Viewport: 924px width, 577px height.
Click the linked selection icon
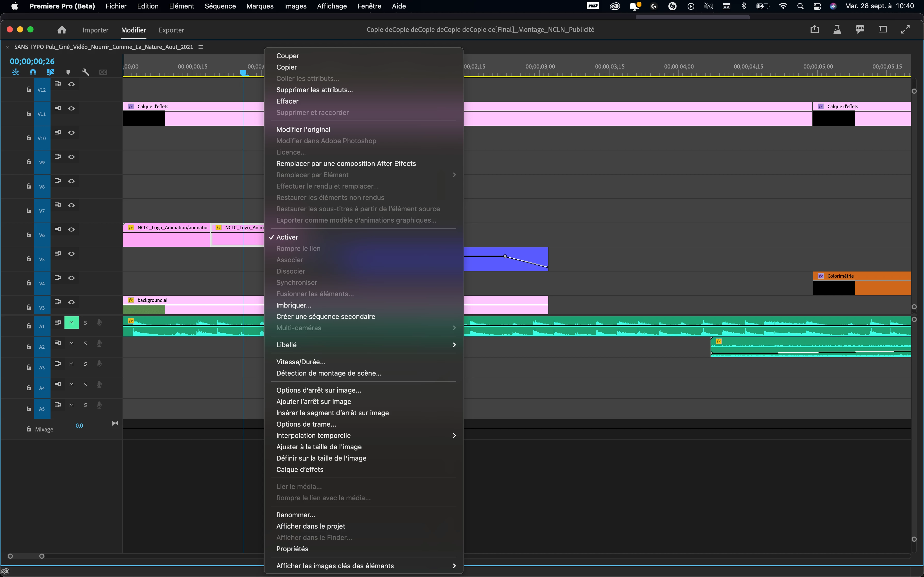click(x=50, y=72)
